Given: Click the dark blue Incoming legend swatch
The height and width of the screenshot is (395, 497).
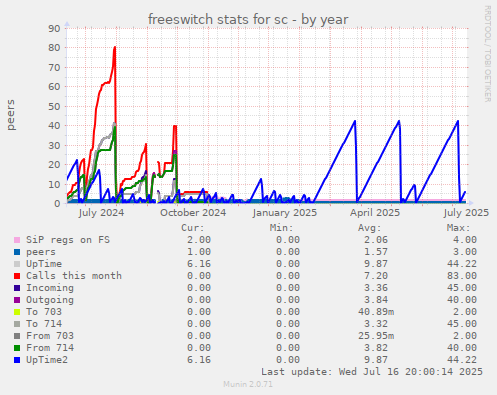Looking at the screenshot, I should (17, 288).
